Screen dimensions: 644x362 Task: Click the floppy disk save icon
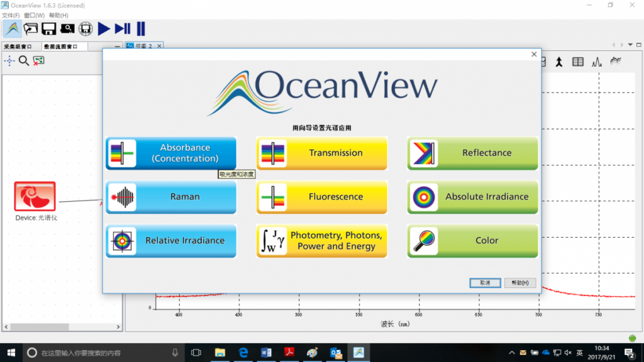coord(48,28)
